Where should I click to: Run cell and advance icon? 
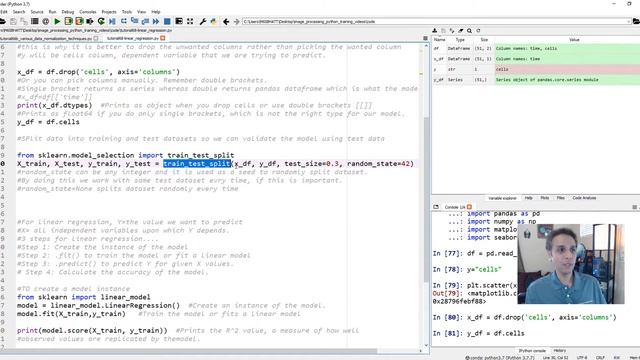[79, 21]
